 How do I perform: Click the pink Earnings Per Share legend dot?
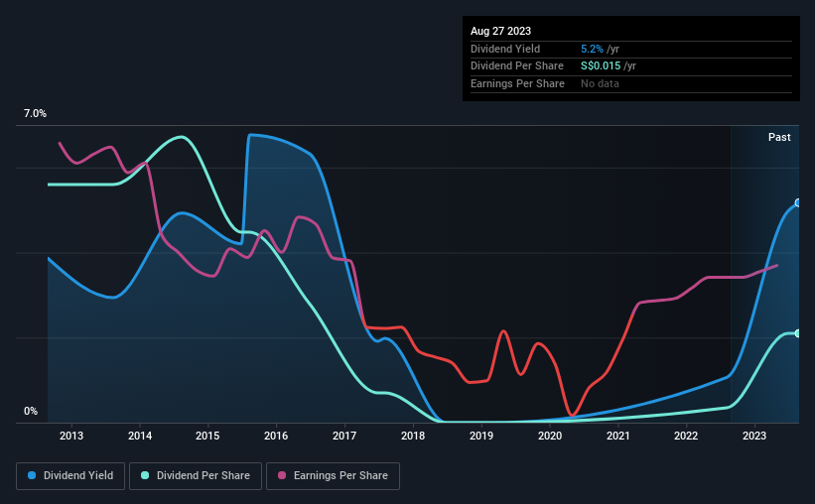[x=282, y=475]
